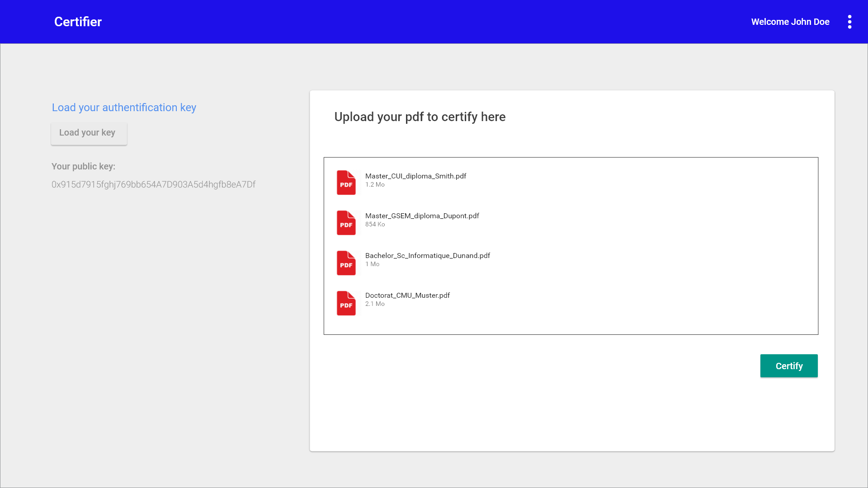The height and width of the screenshot is (488, 868).
Task: Click Welcome John Doe in the header
Action: click(x=790, y=22)
